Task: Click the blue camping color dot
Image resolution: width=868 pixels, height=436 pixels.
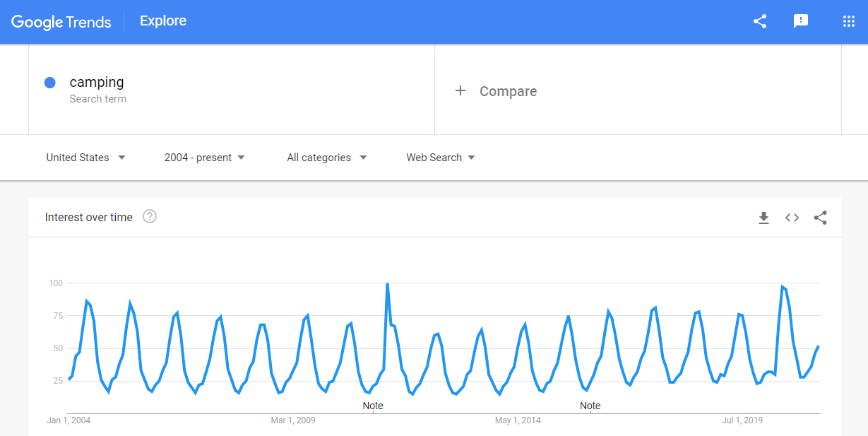Action: pyautogui.click(x=50, y=83)
